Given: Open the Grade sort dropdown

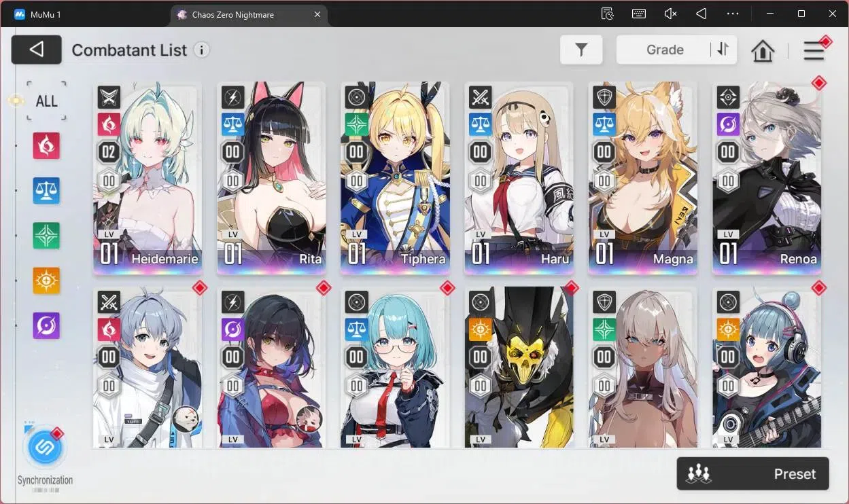Looking at the screenshot, I should pyautogui.click(x=665, y=50).
